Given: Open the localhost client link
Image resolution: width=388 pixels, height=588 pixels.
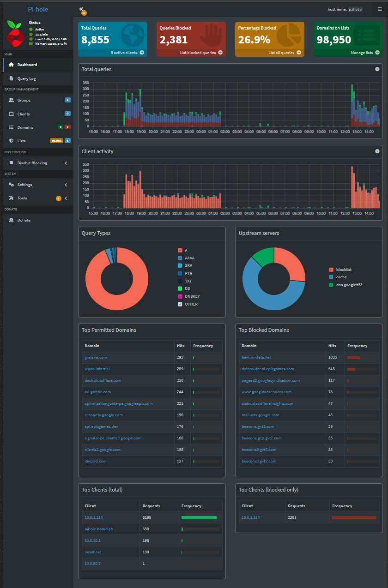Looking at the screenshot, I should 92,552.
